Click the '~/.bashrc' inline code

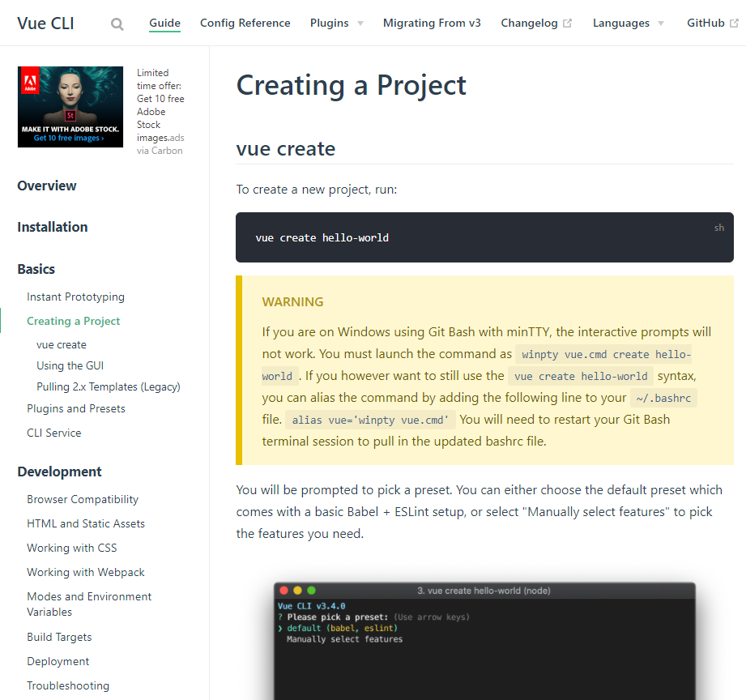click(x=663, y=399)
